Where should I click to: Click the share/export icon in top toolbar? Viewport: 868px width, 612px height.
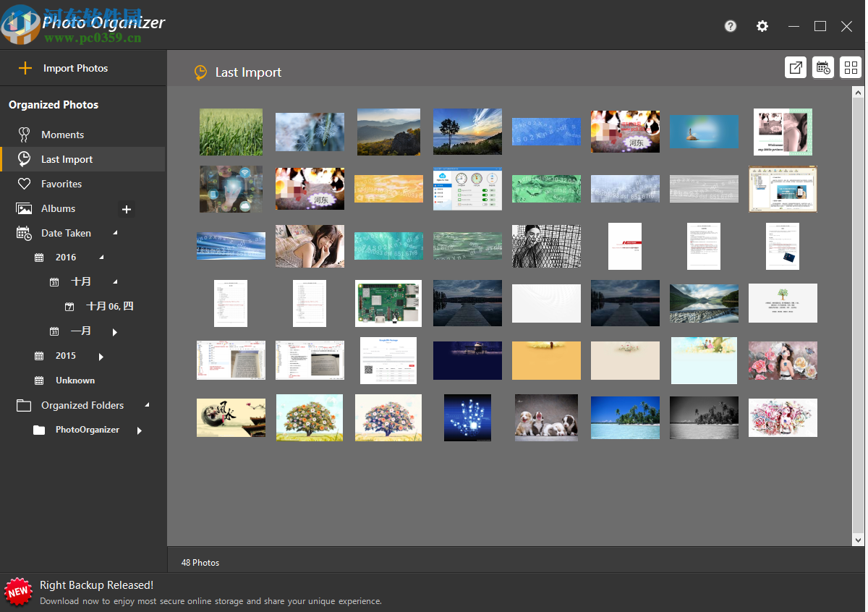click(796, 67)
